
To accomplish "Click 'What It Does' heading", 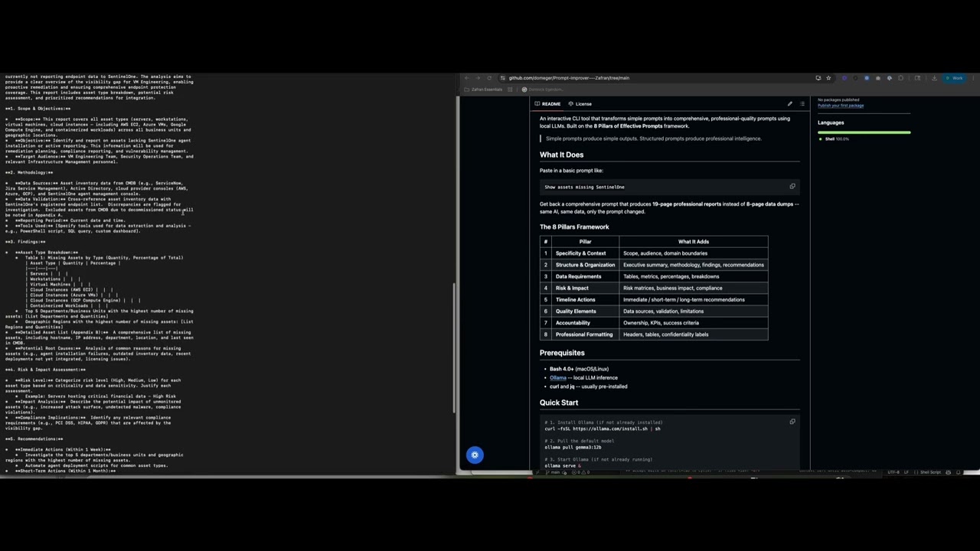I will 561,155.
